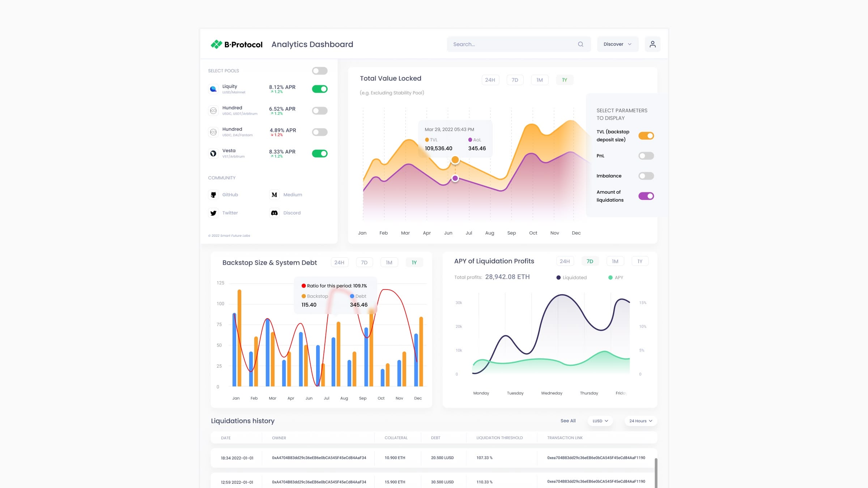Select 1M tab in Total Value Locked

(x=540, y=80)
